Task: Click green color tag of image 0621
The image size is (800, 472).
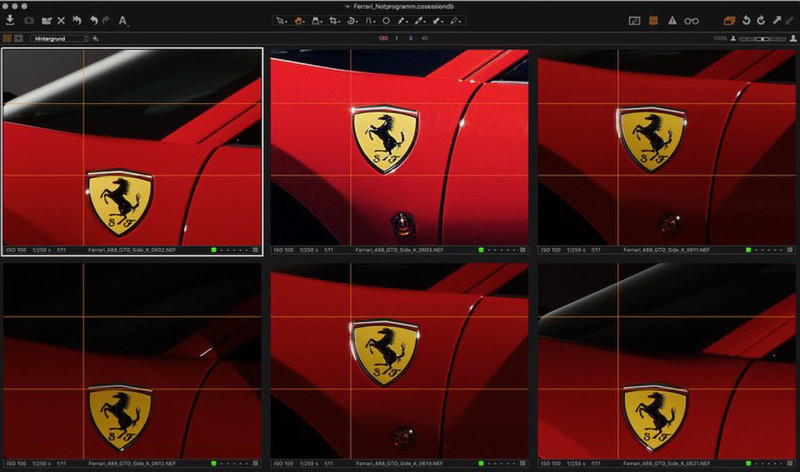Action: (748, 463)
